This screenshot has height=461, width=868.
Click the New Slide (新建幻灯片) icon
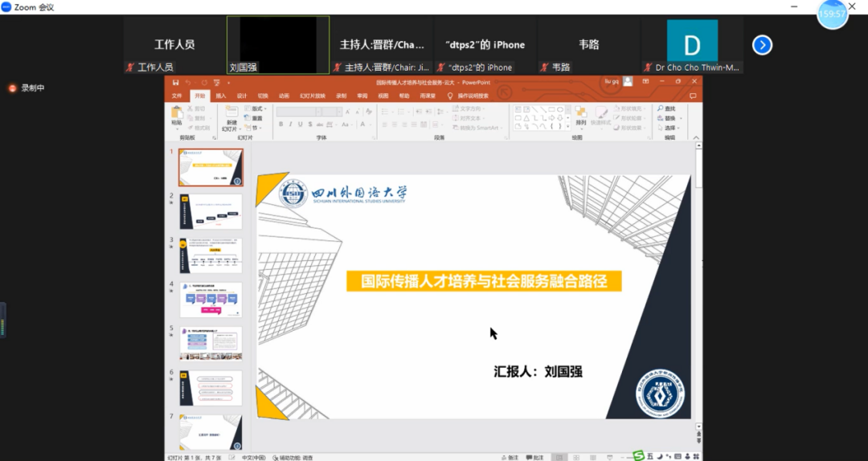[230, 115]
